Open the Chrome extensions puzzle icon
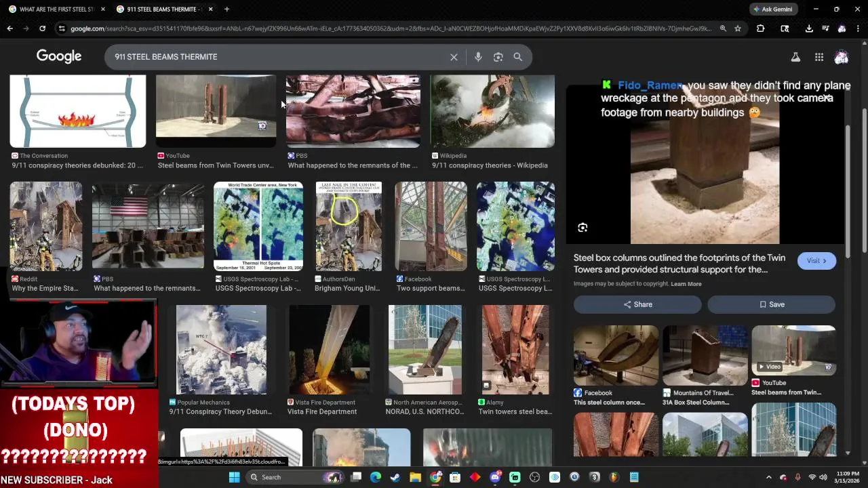The width and height of the screenshot is (868, 488). [x=760, y=28]
